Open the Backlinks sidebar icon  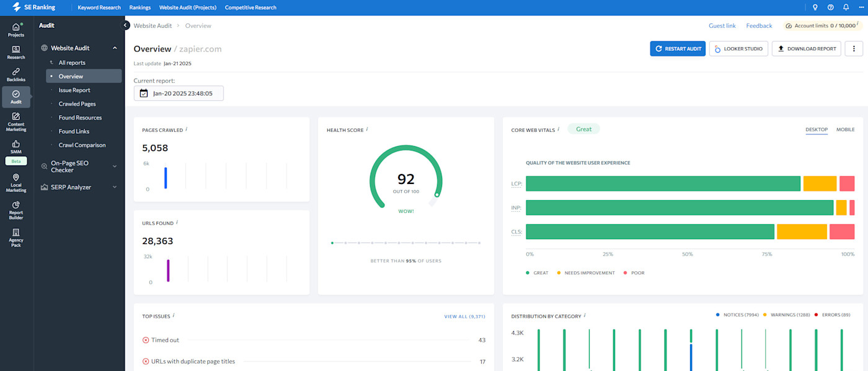coord(16,74)
